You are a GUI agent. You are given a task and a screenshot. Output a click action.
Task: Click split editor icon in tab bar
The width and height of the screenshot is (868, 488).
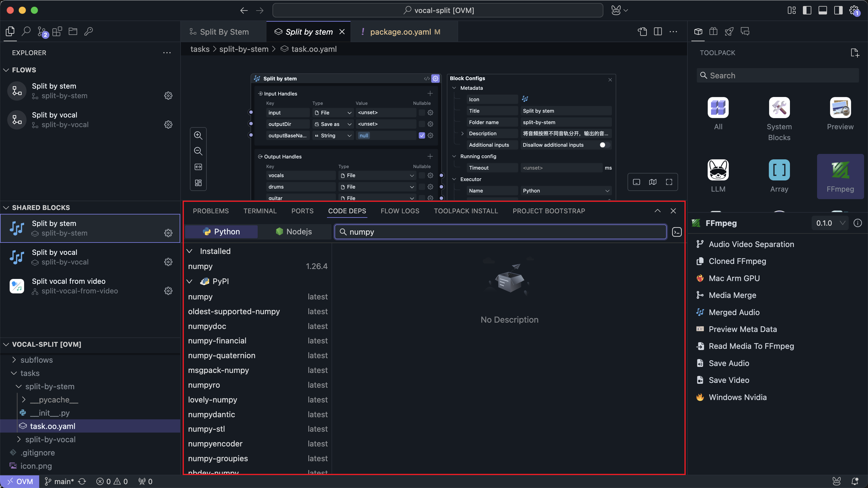(x=658, y=32)
